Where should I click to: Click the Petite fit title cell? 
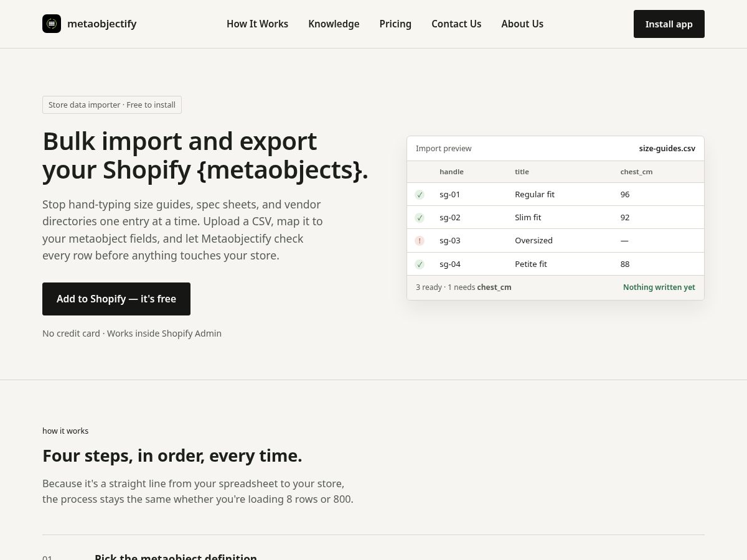tap(531, 264)
